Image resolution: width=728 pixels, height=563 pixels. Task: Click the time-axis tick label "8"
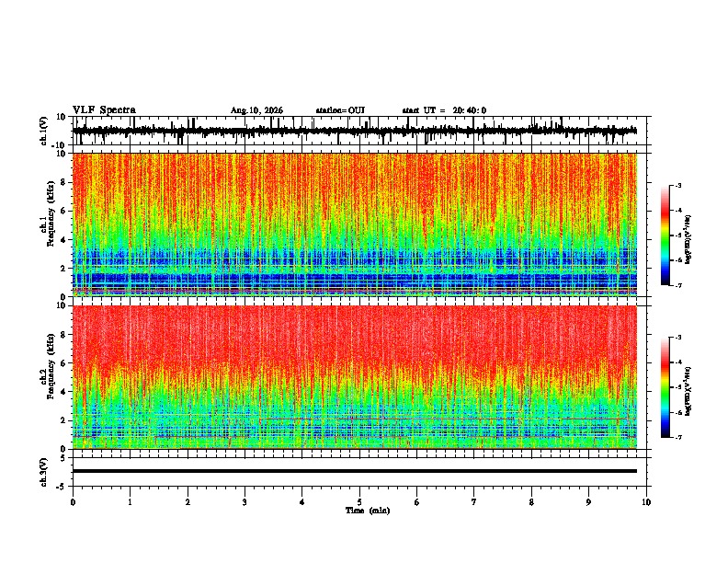pyautogui.click(x=531, y=502)
